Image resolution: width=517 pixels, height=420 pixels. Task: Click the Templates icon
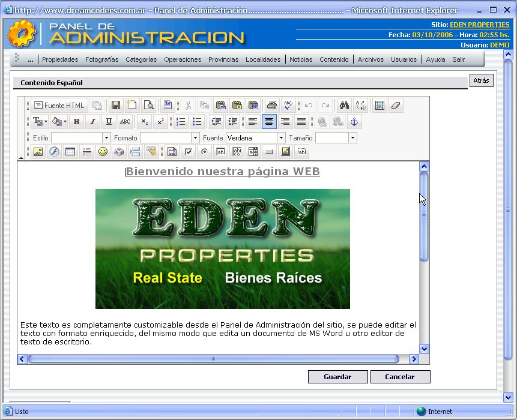pos(168,106)
